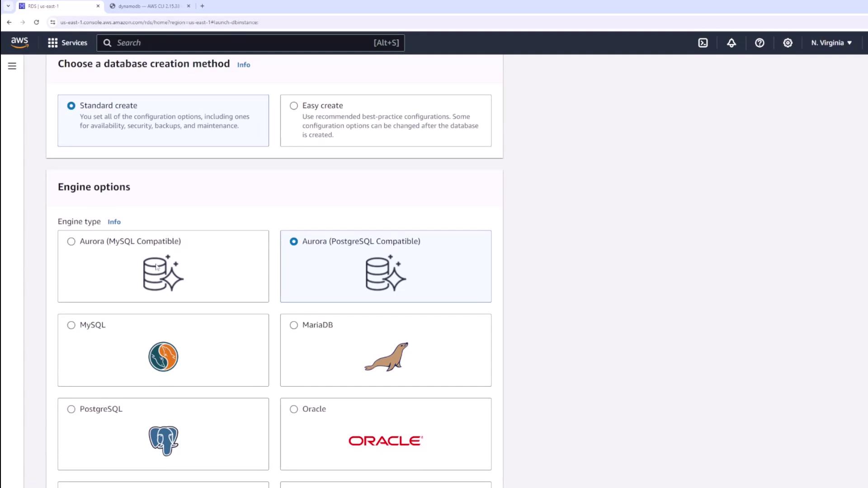Click Info link next to Engine type
The height and width of the screenshot is (488, 868).
[x=114, y=222]
